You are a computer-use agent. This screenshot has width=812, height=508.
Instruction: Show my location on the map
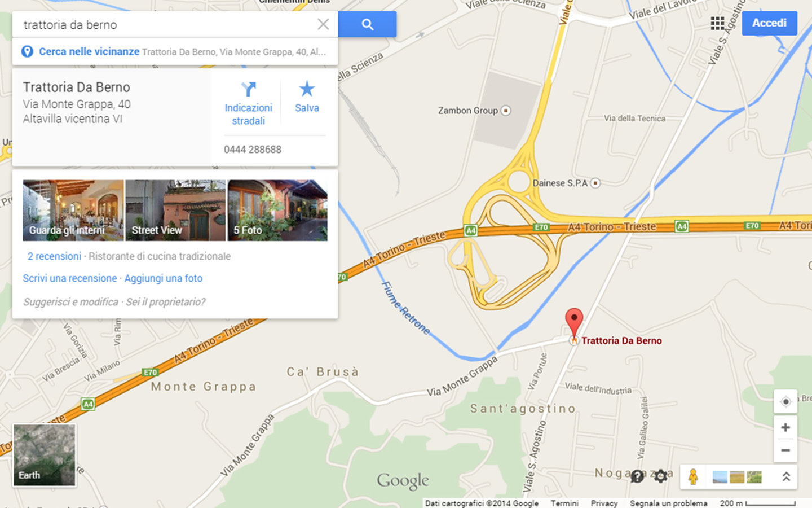pyautogui.click(x=785, y=402)
